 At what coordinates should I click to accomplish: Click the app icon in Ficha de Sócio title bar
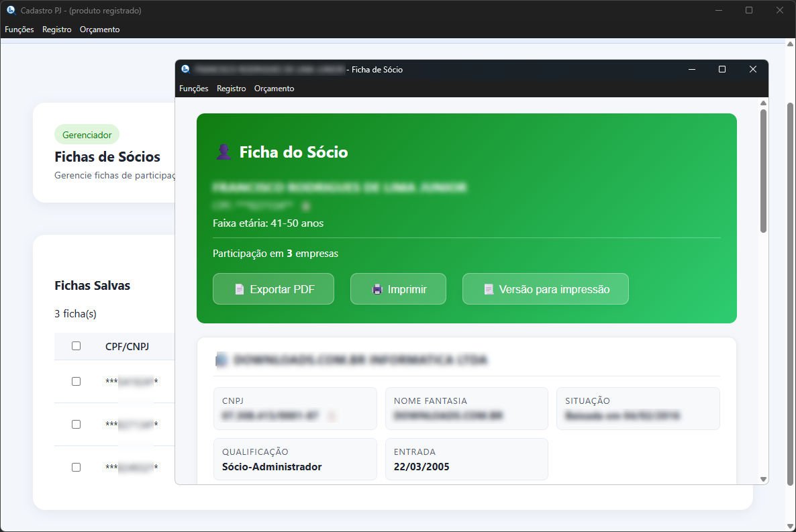point(185,69)
